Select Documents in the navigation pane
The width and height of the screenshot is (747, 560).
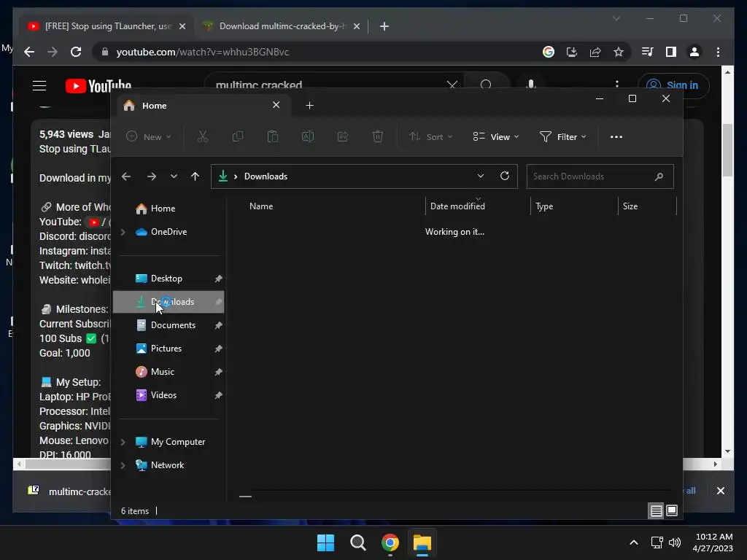coord(169,325)
